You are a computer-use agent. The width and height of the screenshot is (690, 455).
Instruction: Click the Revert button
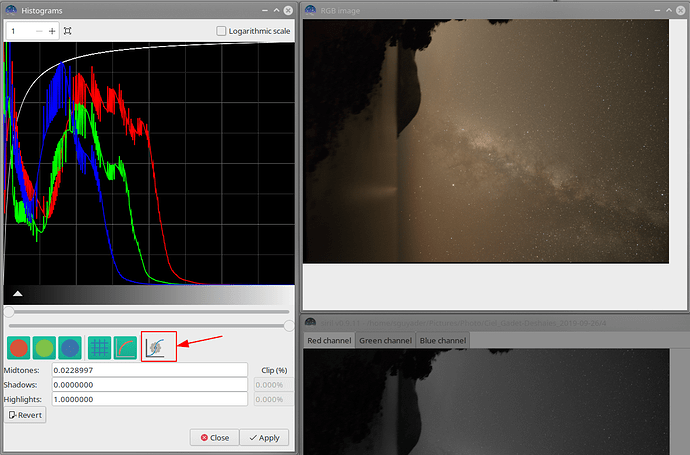tap(25, 415)
